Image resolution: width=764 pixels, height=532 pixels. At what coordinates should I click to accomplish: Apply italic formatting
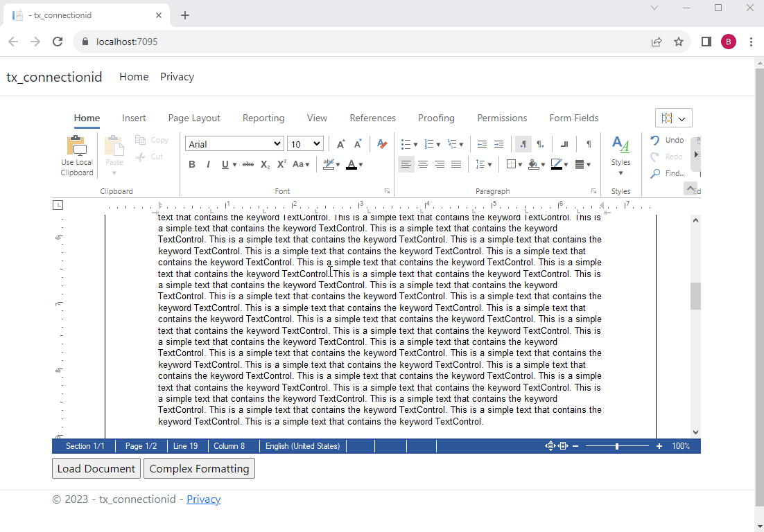tap(209, 164)
